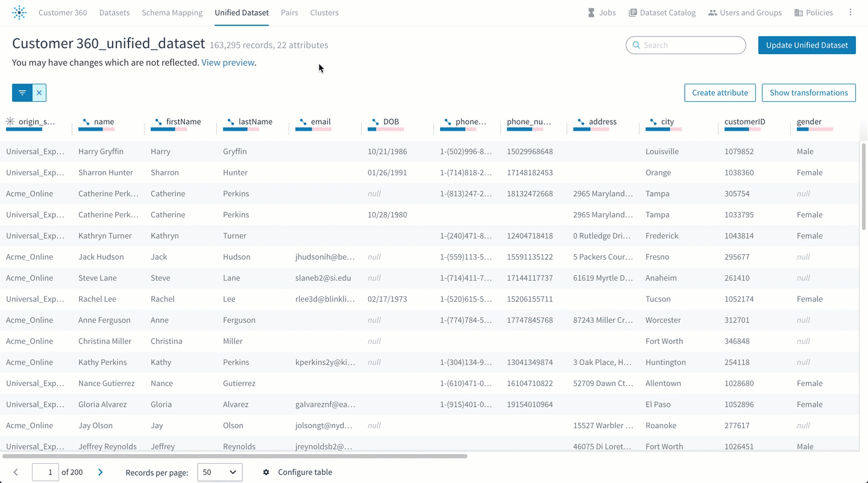Select the Unified Dataset tab
The image size is (868, 483).
[x=242, y=13]
